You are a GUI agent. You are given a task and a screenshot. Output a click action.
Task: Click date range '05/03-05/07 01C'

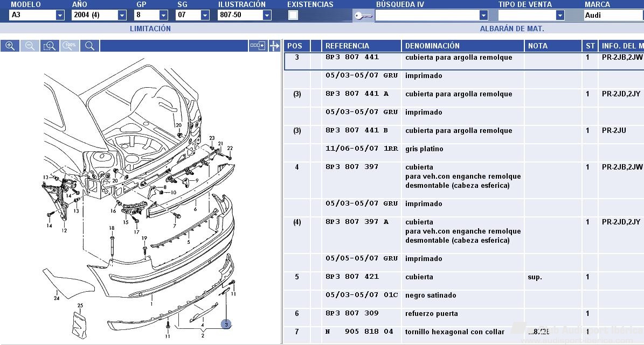tap(362, 294)
